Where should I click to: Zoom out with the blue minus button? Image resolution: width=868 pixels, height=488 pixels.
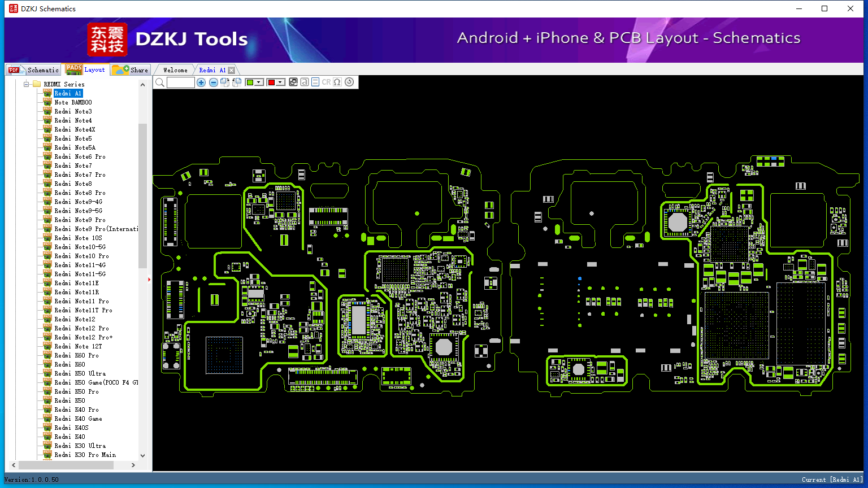click(x=213, y=82)
